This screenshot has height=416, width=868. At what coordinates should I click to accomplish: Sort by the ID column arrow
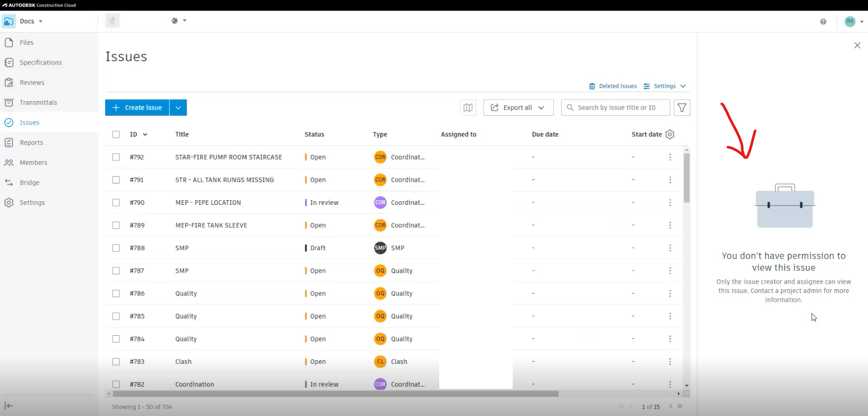(x=145, y=134)
